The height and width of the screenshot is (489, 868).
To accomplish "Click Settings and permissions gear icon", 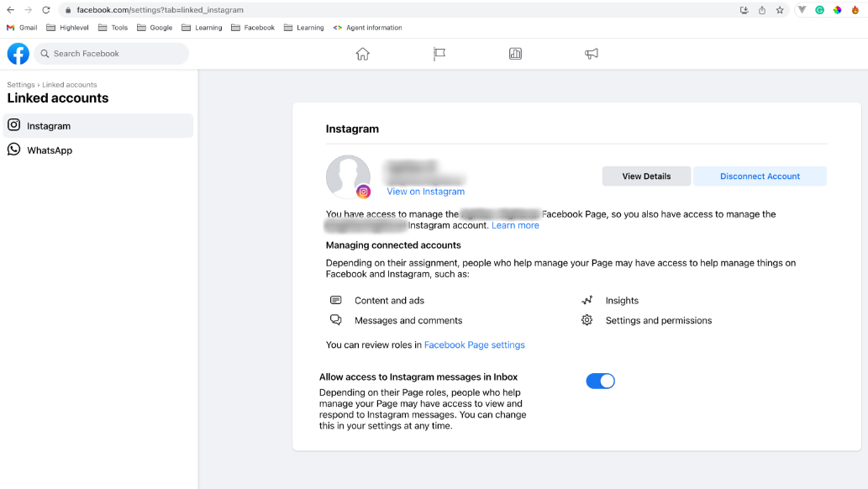I will click(587, 320).
